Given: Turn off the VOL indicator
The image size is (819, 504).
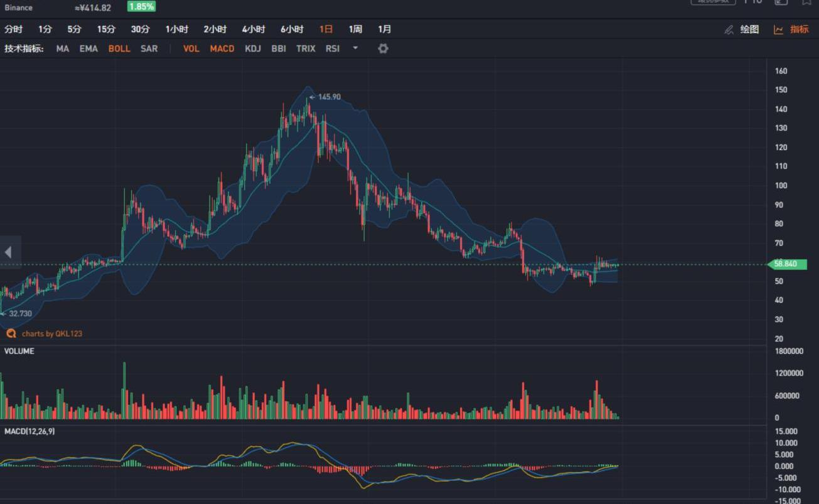Looking at the screenshot, I should (x=191, y=48).
